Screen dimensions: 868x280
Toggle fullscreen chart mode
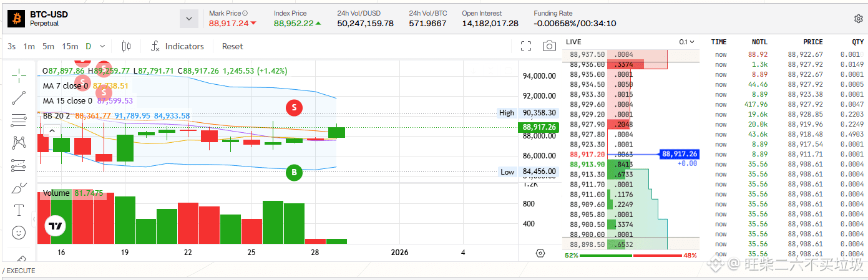[525, 46]
